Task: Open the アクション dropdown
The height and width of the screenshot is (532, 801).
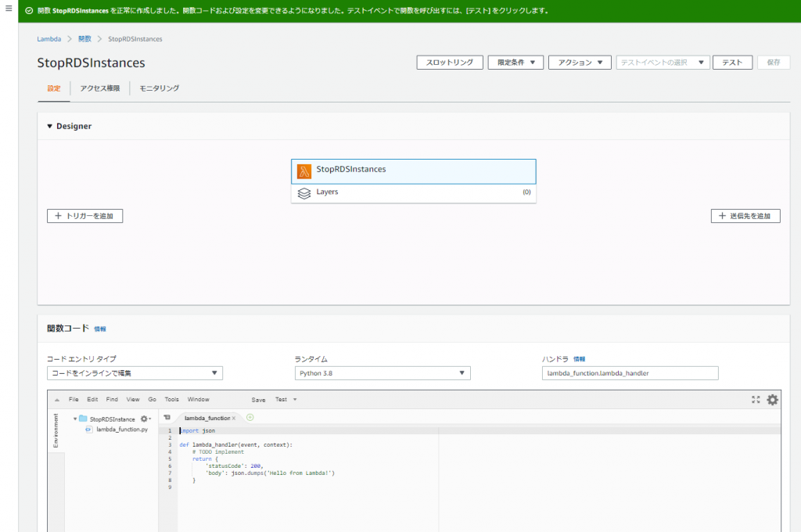Action: click(x=580, y=63)
